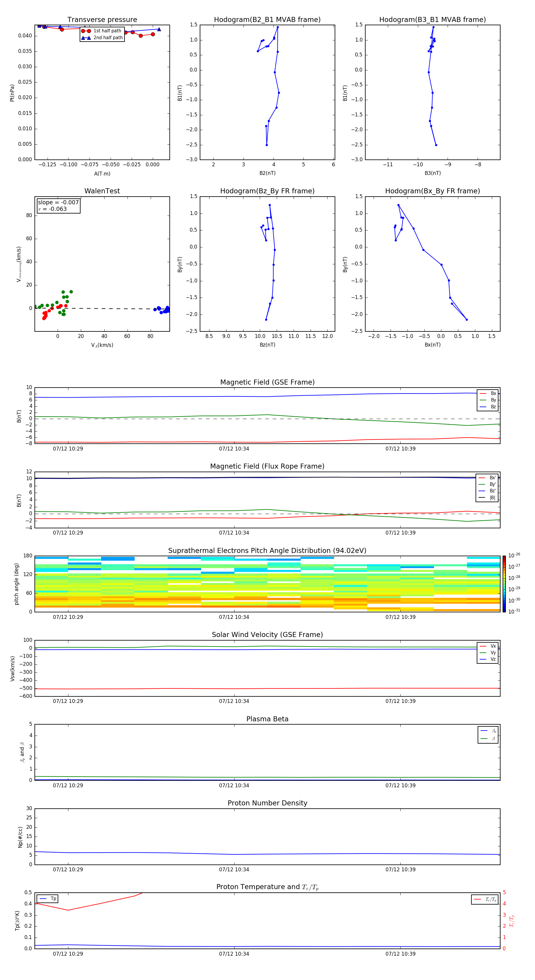Click the 'Bz(nT)' x-axis label

pos(267,345)
